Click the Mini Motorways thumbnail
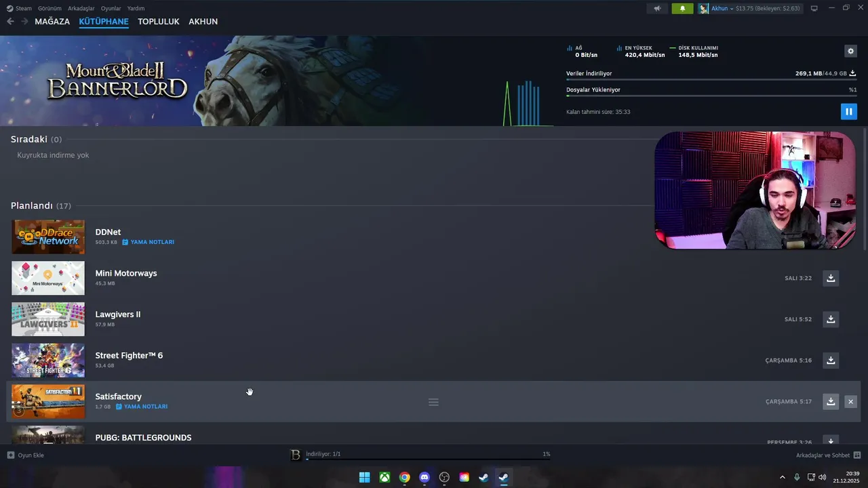The height and width of the screenshot is (488, 868). tap(48, 278)
